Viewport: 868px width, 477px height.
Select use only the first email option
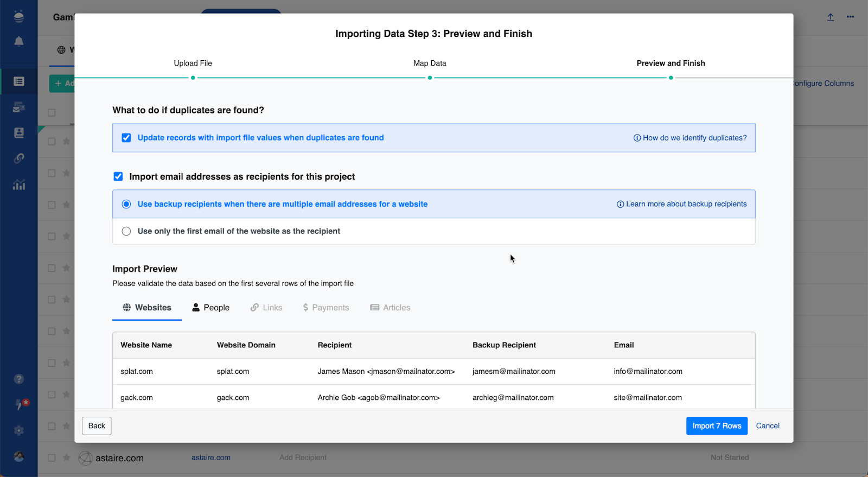126,231
